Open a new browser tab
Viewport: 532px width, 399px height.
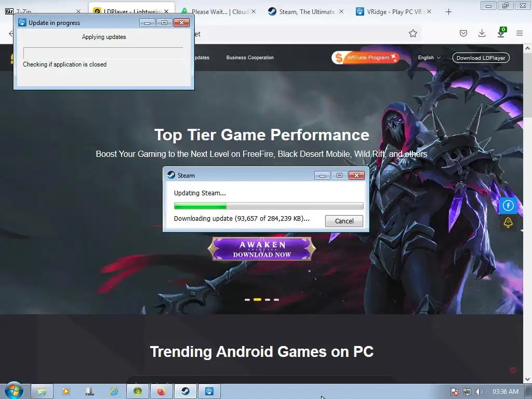click(448, 12)
